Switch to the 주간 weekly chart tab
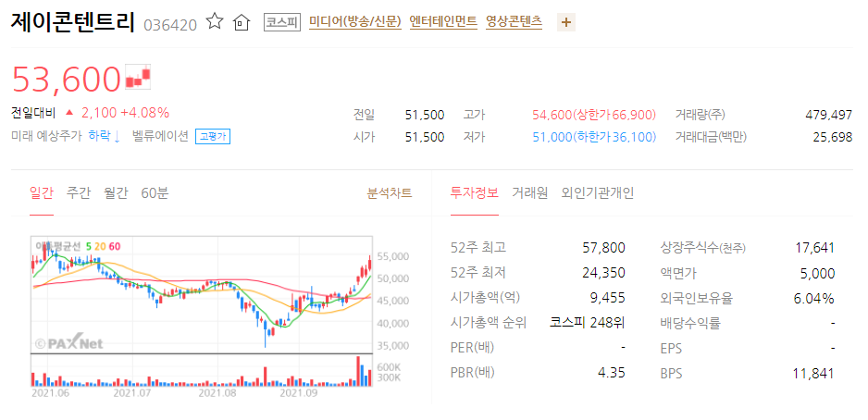The image size is (868, 420). point(78,193)
